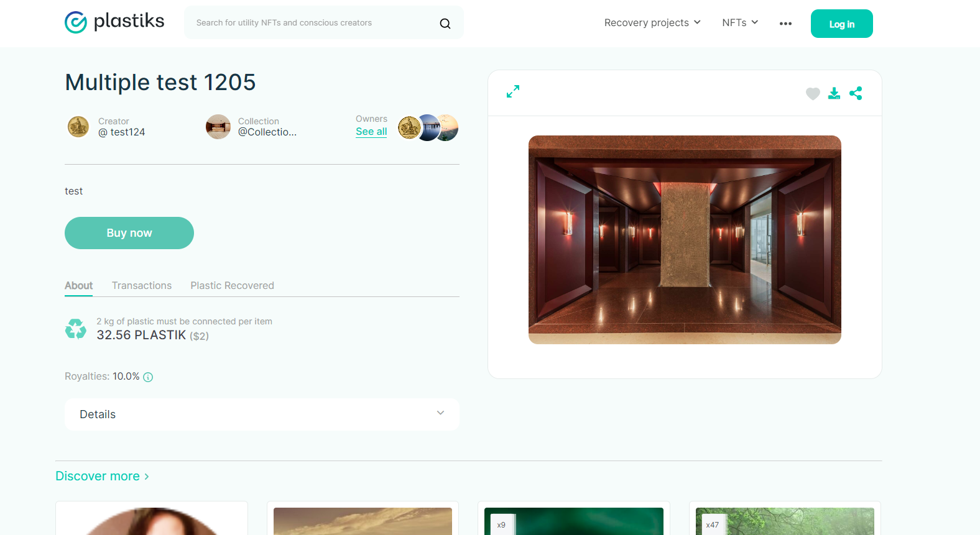The image size is (980, 535).
Task: Select the About tab
Action: point(79,286)
